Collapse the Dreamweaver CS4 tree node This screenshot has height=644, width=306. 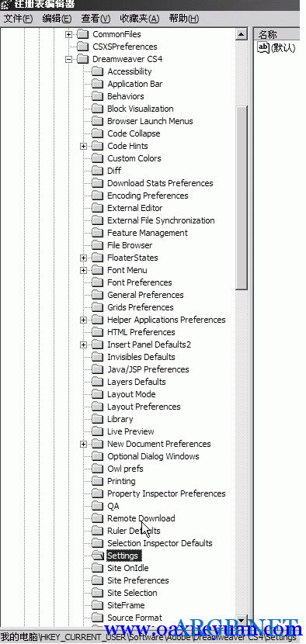68,59
